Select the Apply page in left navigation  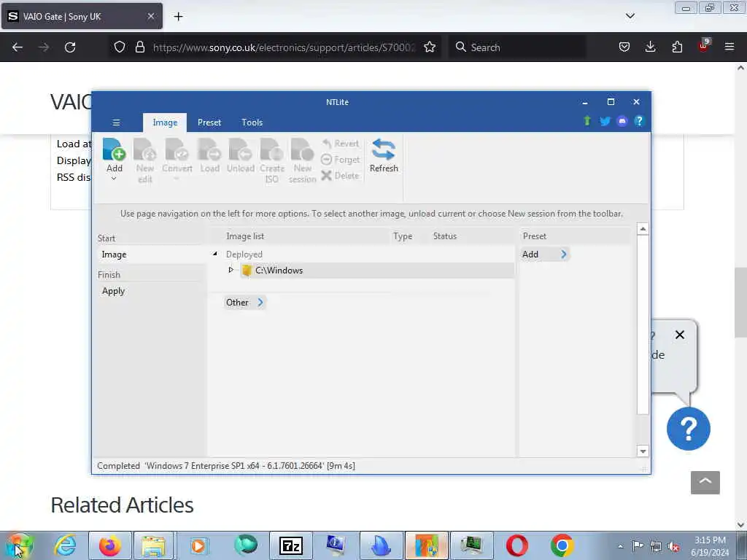point(152,291)
